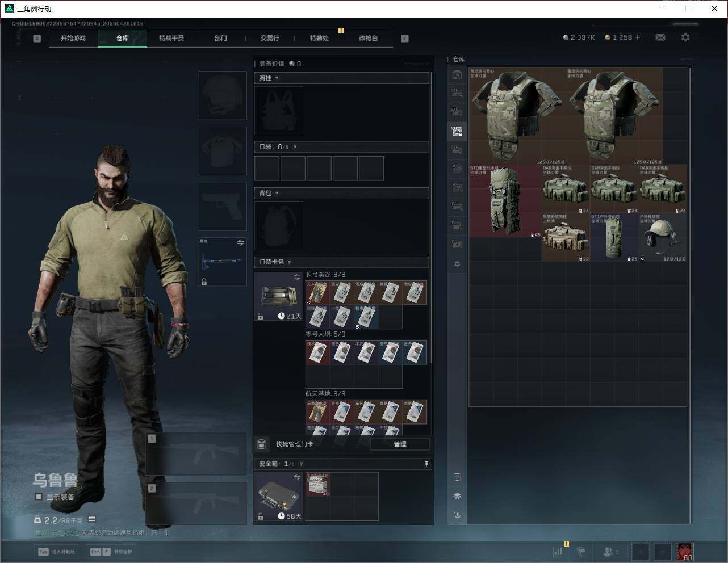This screenshot has height=563, width=728.
Task: Click the swap icon on the safe box
Action: point(297,477)
